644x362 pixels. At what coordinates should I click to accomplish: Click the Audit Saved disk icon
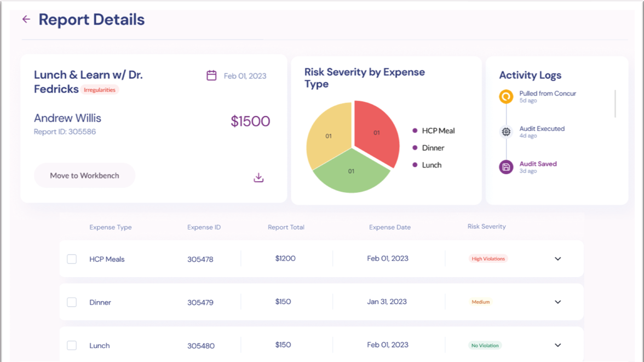click(506, 167)
